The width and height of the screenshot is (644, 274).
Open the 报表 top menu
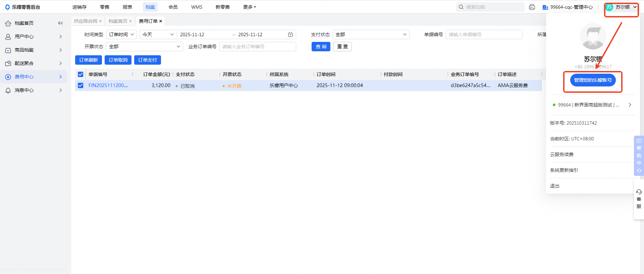click(x=127, y=7)
